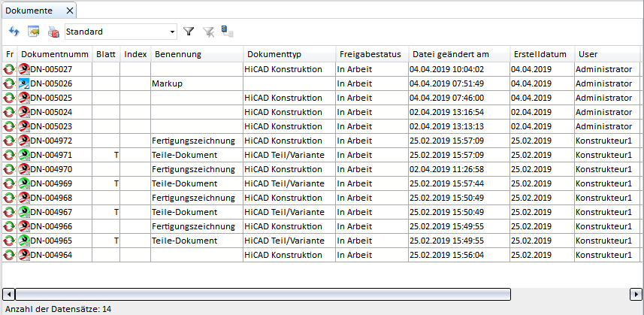This screenshot has width=644, height=315.
Task: Click the Fr column header
Action: 10,54
